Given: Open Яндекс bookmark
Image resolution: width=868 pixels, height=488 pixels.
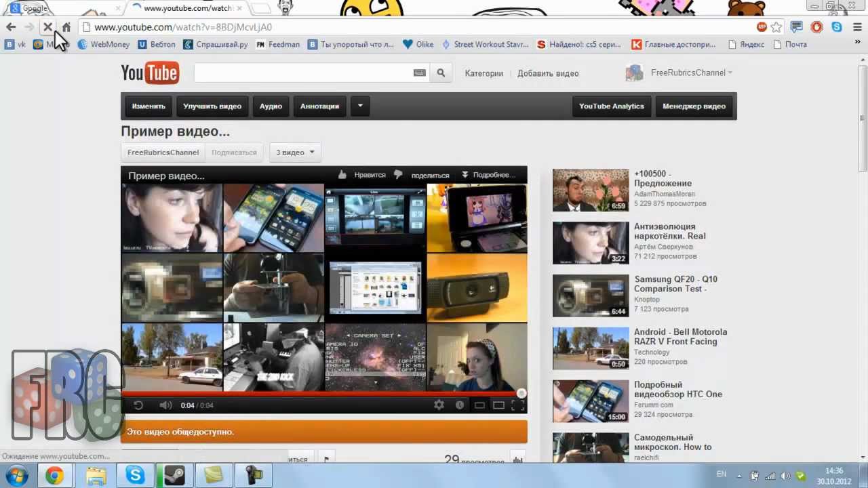Looking at the screenshot, I should [x=746, y=44].
